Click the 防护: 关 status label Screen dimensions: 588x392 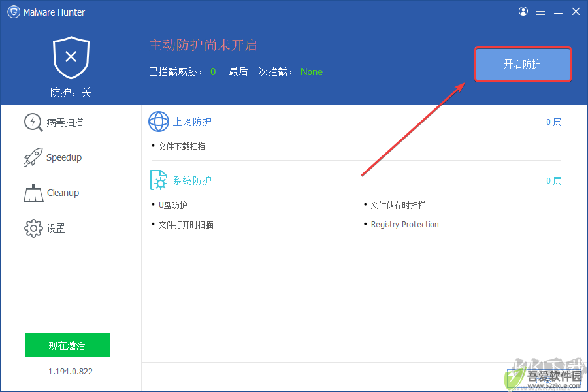pos(71,92)
